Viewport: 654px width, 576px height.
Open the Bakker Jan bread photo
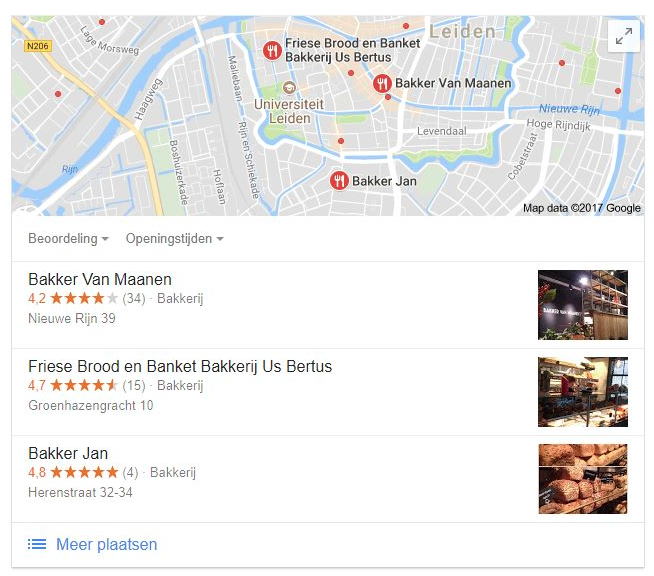click(583, 479)
